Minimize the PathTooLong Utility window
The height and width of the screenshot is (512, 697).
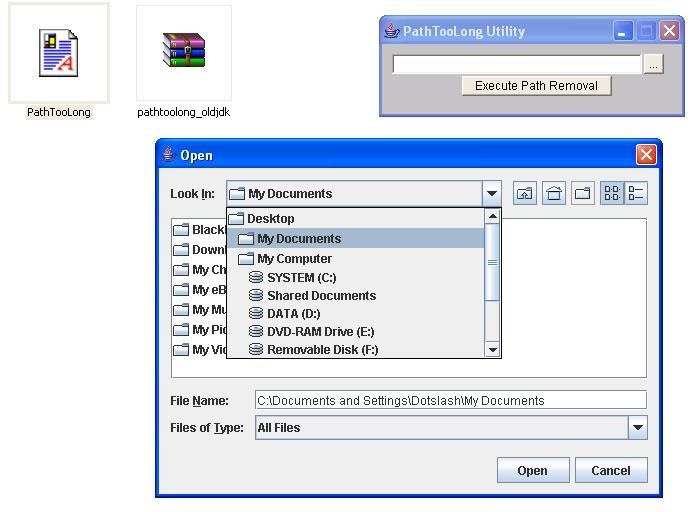coord(623,31)
